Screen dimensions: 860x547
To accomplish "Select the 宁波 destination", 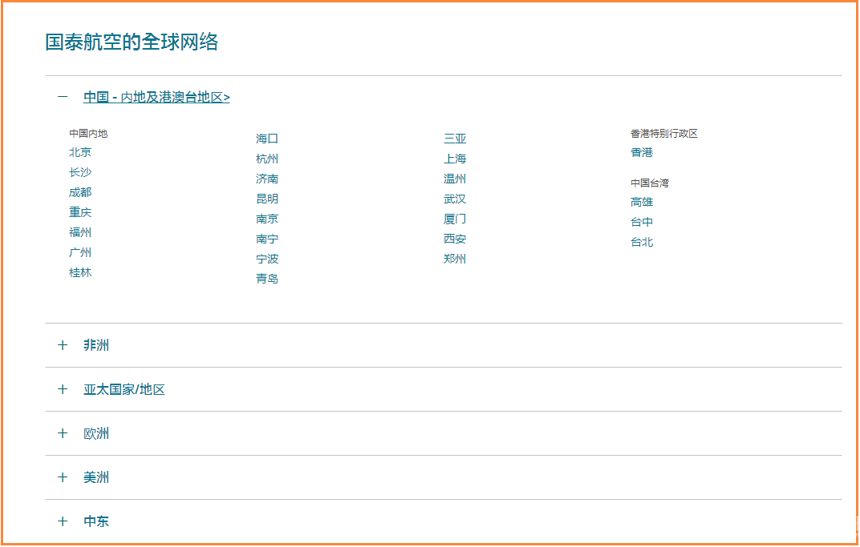I will (267, 259).
